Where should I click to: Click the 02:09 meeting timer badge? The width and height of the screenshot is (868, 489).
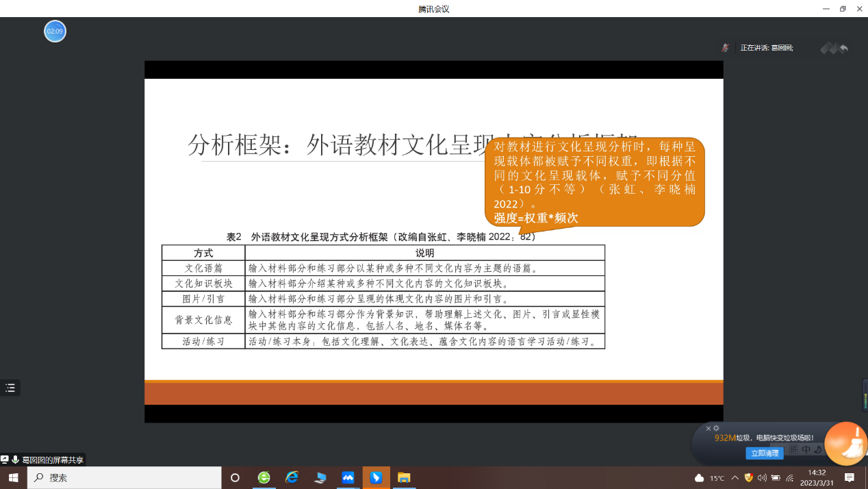55,32
